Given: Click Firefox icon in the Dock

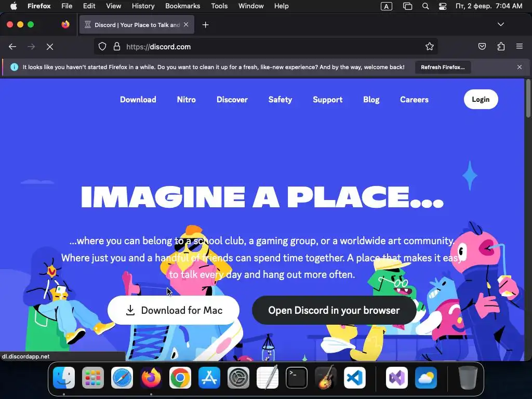Looking at the screenshot, I should pyautogui.click(x=151, y=378).
